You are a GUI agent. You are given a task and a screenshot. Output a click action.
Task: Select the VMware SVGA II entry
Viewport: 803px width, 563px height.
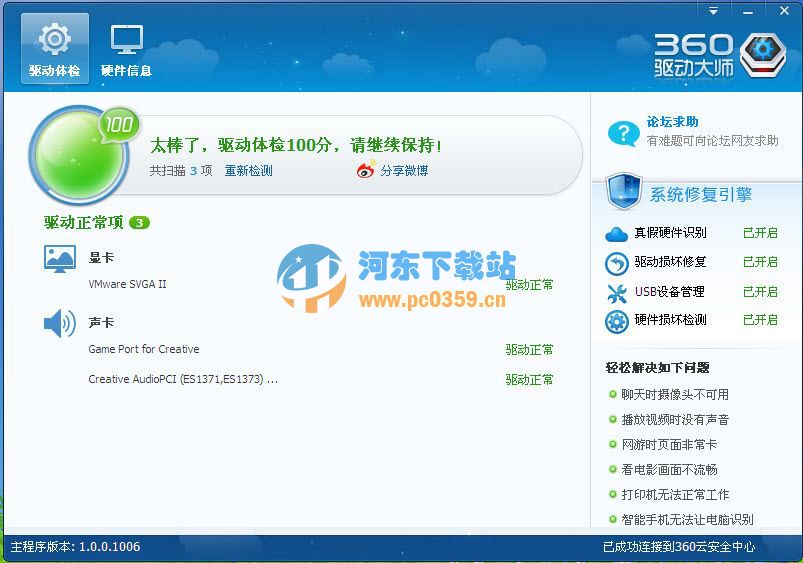coord(128,284)
